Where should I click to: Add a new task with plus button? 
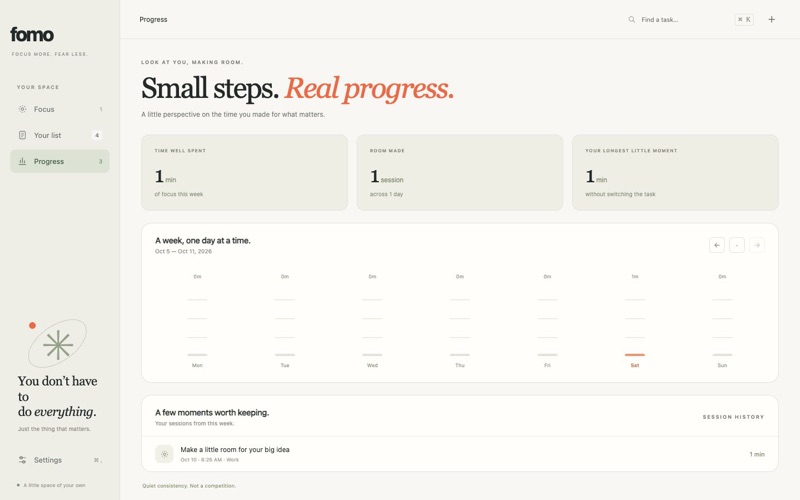point(771,19)
